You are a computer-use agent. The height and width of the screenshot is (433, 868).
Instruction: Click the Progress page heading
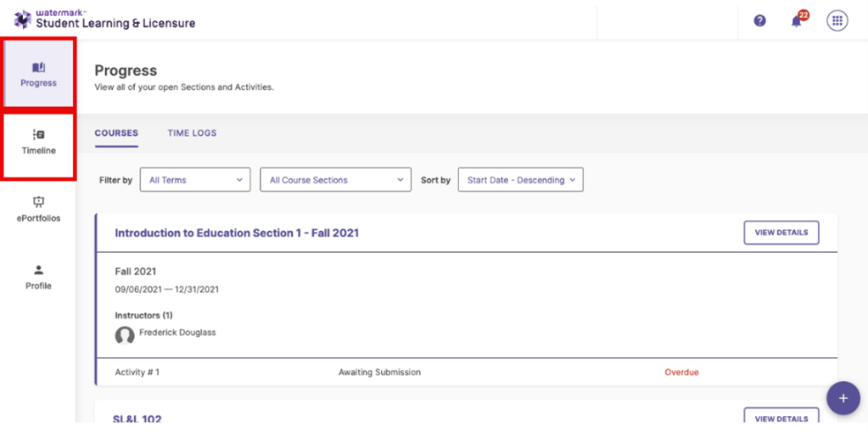(126, 70)
